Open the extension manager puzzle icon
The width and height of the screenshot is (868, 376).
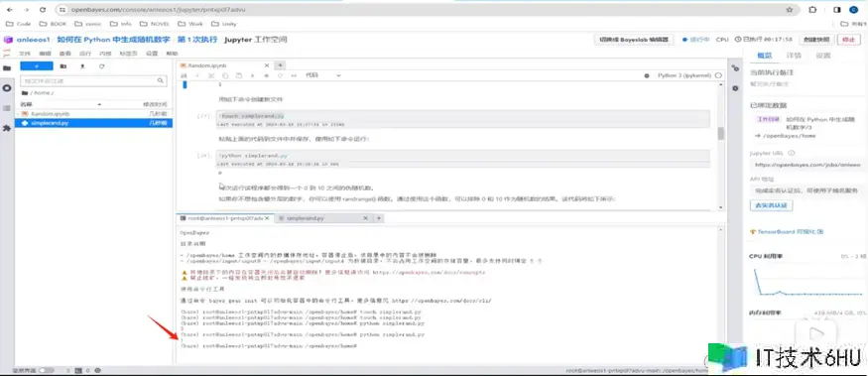7,128
